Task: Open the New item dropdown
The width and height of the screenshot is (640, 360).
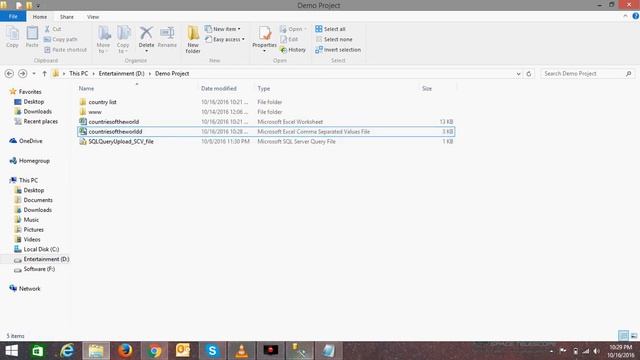Action: pos(223,29)
